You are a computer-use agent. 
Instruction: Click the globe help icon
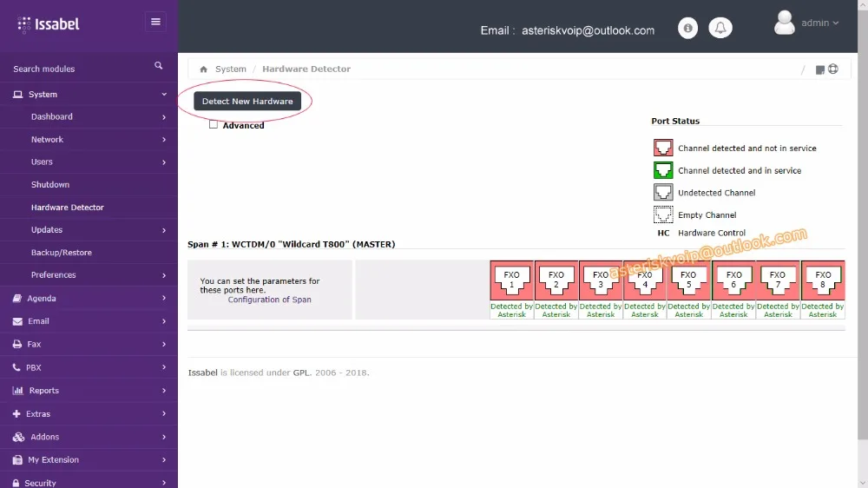833,69
